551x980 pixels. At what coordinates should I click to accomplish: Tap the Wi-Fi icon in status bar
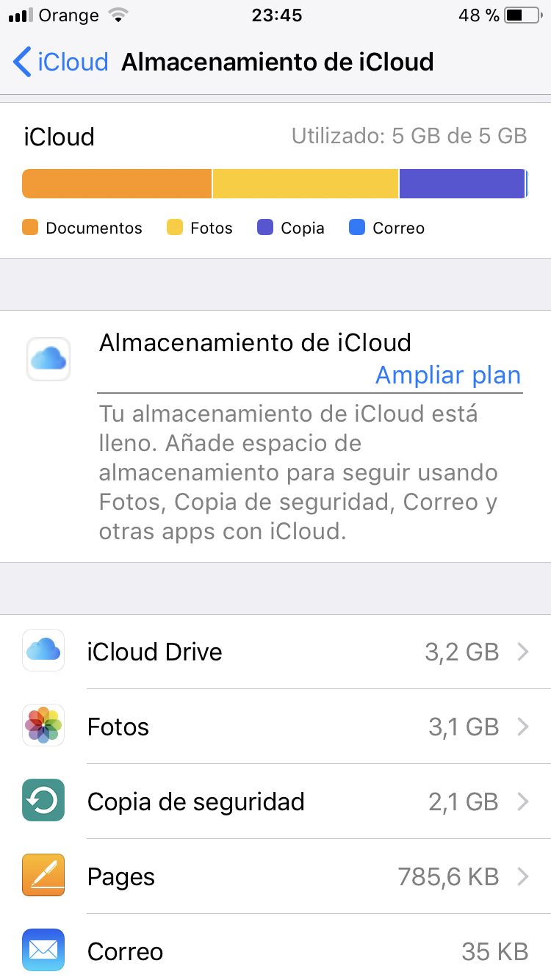[x=117, y=15]
